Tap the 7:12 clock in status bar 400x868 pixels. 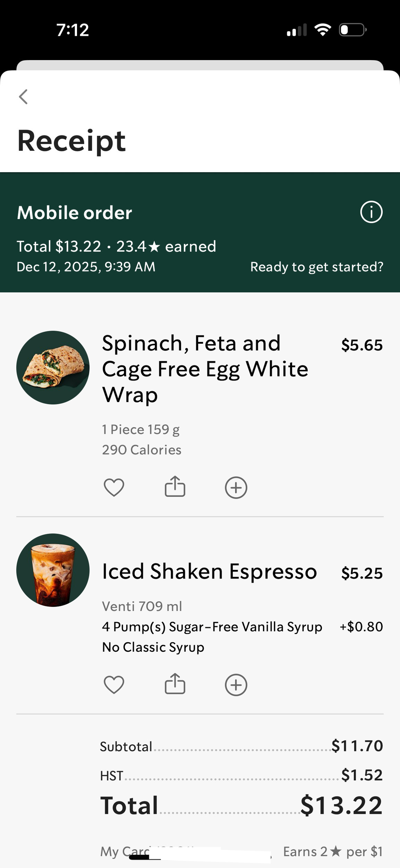(x=73, y=30)
